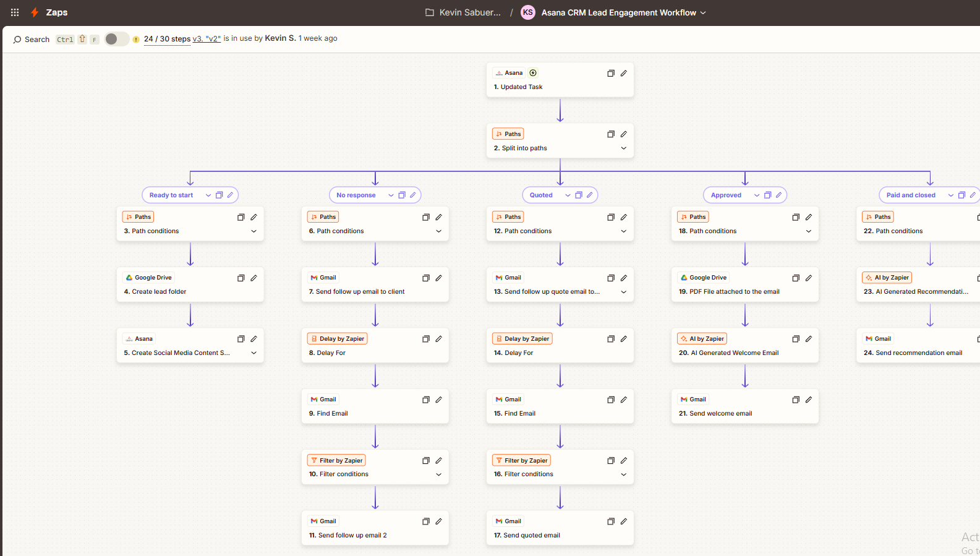Open the Ready to start path dropdown
Viewport: 980px width, 556px height.
click(x=208, y=195)
